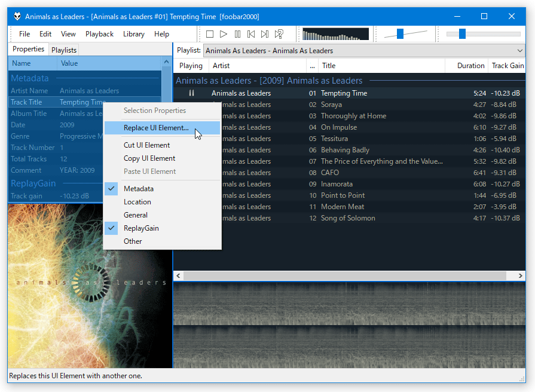Screen dimensions: 535x392
Task: Sort playlist by the Playing column header
Action: pyautogui.click(x=191, y=66)
